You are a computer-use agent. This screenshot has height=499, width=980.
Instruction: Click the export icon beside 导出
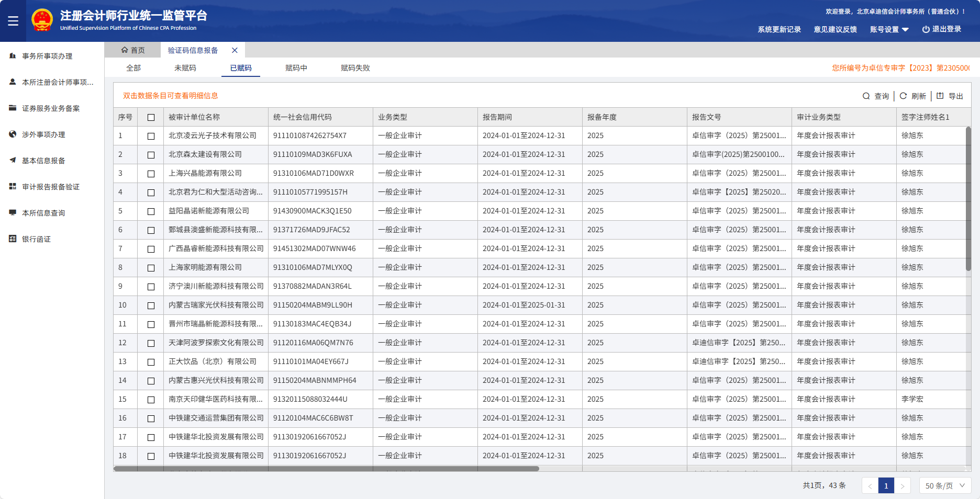(940, 96)
